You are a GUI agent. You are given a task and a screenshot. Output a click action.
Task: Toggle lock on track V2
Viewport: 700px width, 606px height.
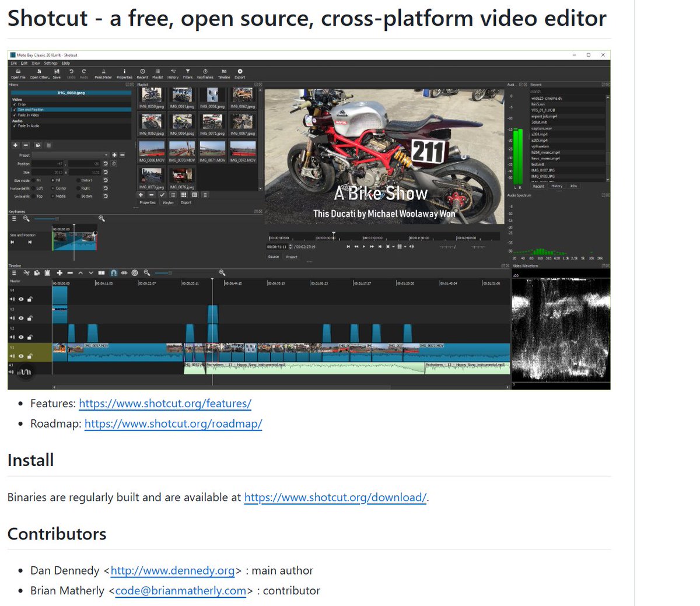click(x=30, y=337)
